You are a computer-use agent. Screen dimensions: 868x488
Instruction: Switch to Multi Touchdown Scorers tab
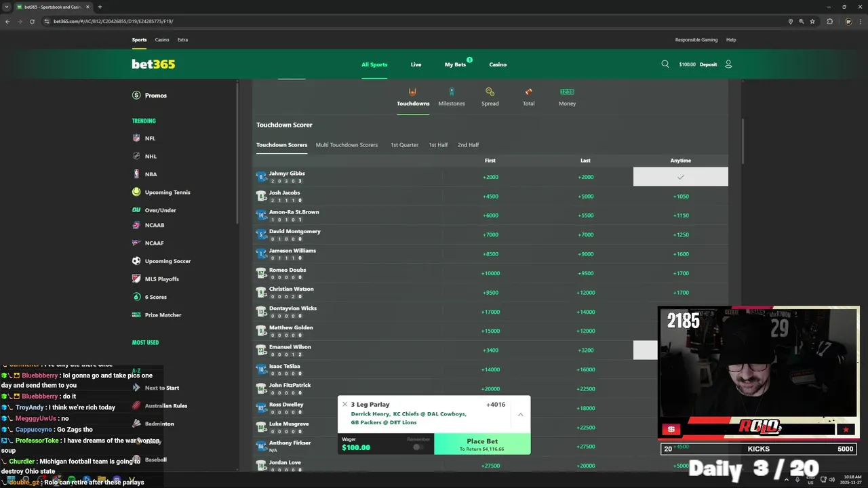point(347,145)
